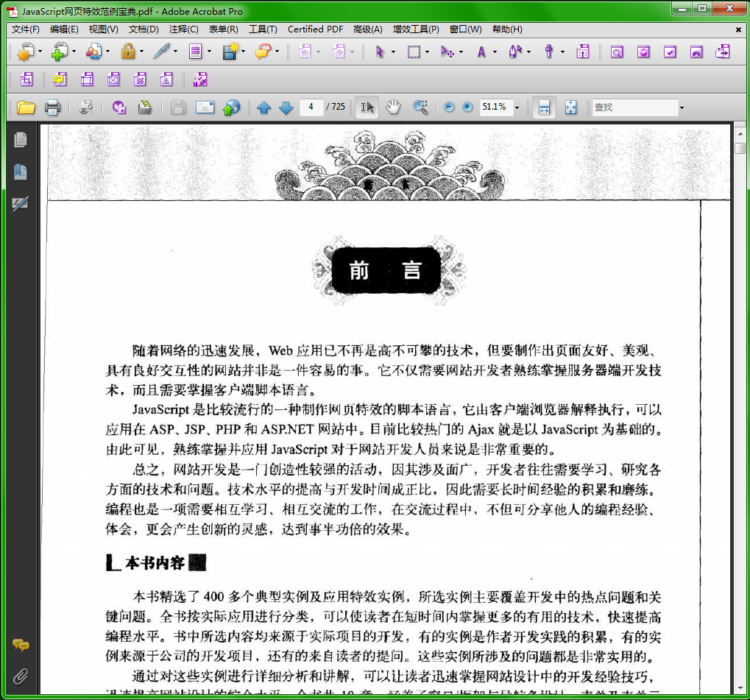Select the PitStop eyedropper tool
The width and height of the screenshot is (750, 700).
point(549,52)
